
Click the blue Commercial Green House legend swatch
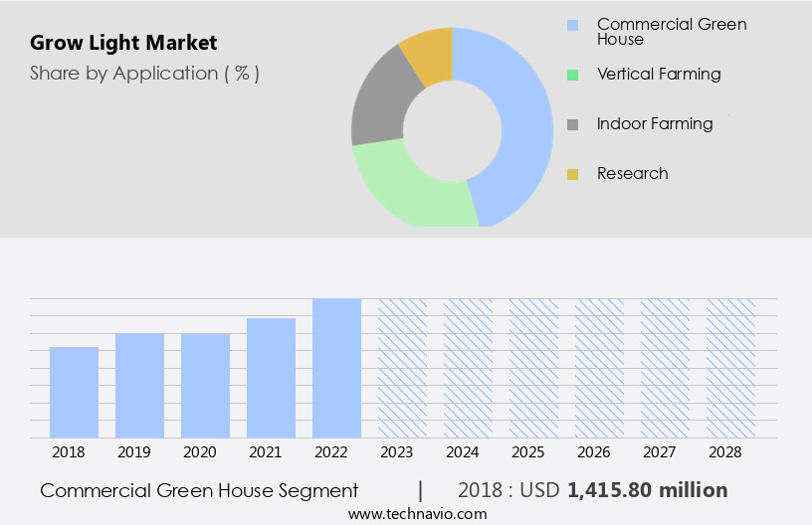(x=572, y=25)
